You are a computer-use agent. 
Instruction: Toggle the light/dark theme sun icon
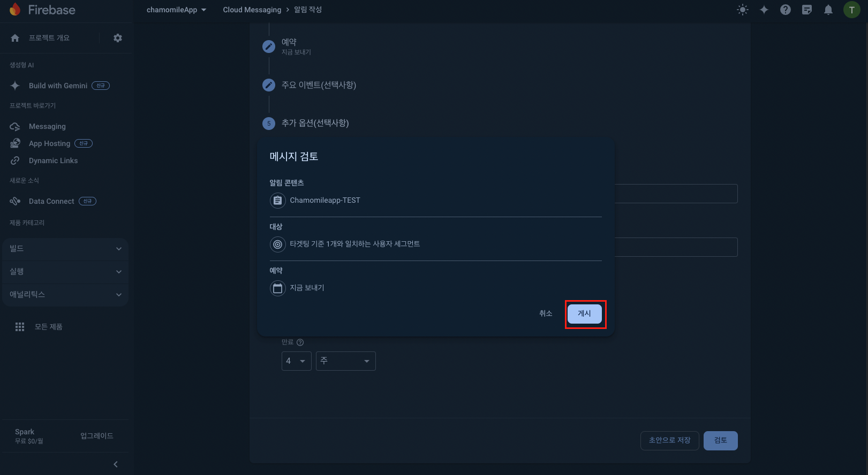point(743,10)
